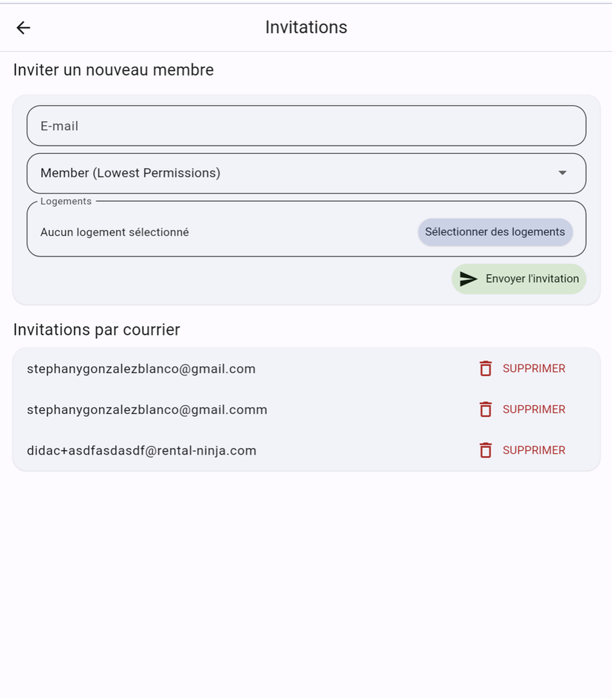Click the Logements field label
This screenshot has width=612, height=700.
pos(66,201)
